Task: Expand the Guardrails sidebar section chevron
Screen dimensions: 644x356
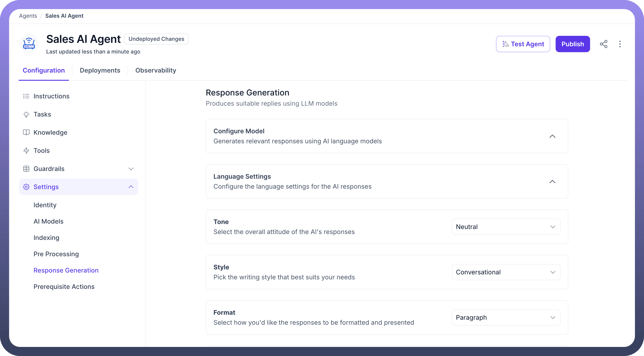Action: [131, 169]
